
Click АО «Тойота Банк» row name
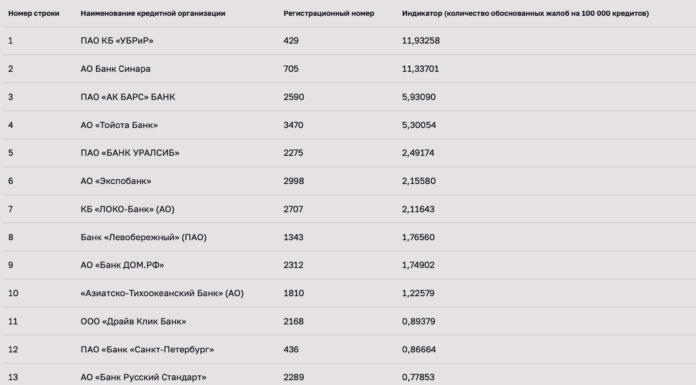click(x=119, y=125)
